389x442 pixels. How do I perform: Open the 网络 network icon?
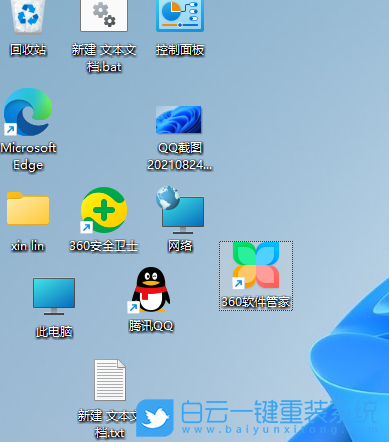(180, 210)
